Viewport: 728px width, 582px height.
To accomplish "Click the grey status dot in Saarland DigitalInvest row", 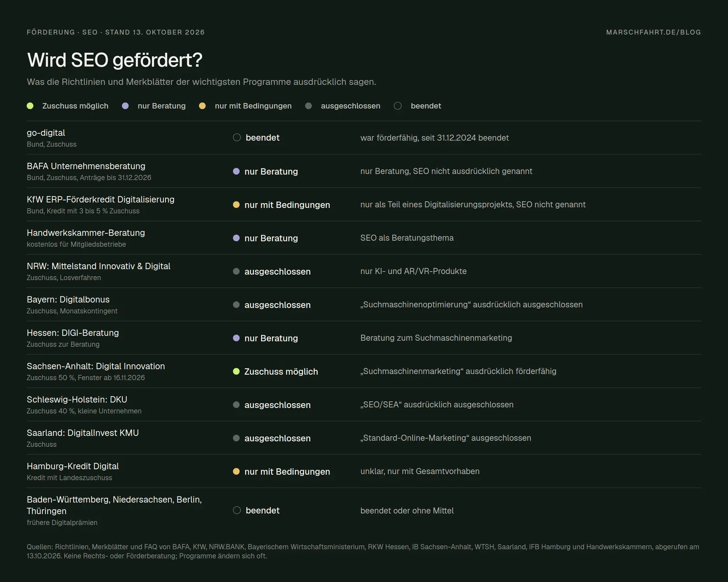I will click(236, 438).
